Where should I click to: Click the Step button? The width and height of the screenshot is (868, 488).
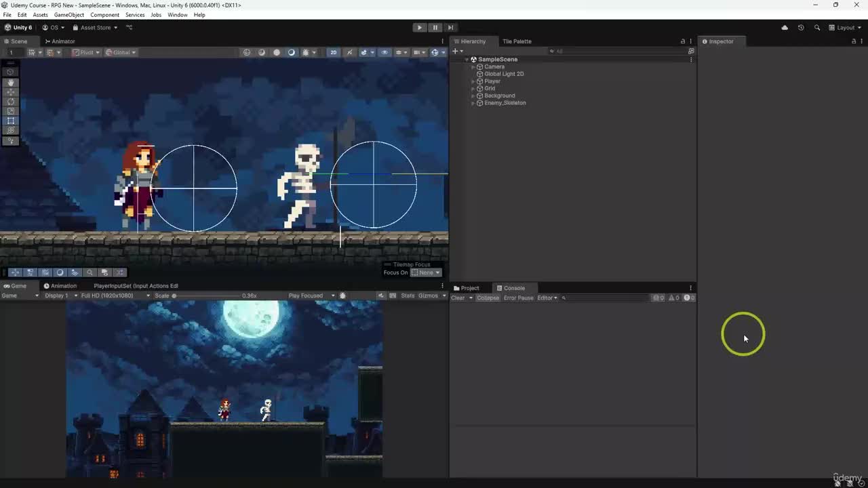point(450,28)
